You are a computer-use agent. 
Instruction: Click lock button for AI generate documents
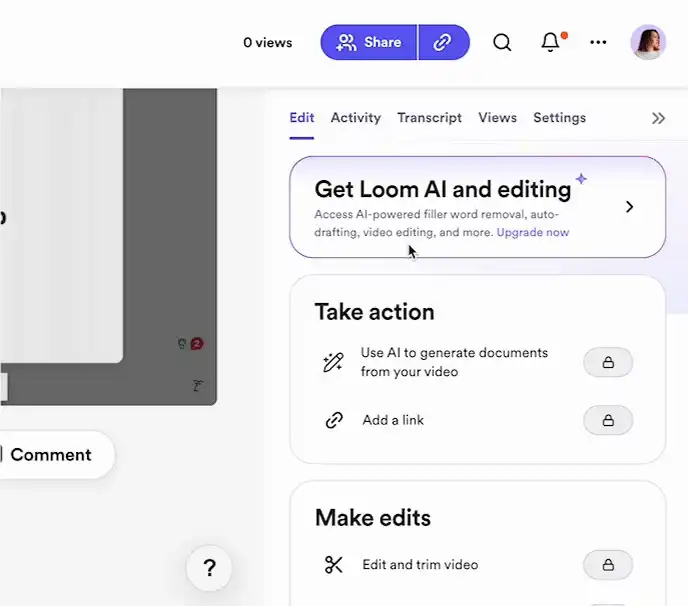tap(608, 362)
